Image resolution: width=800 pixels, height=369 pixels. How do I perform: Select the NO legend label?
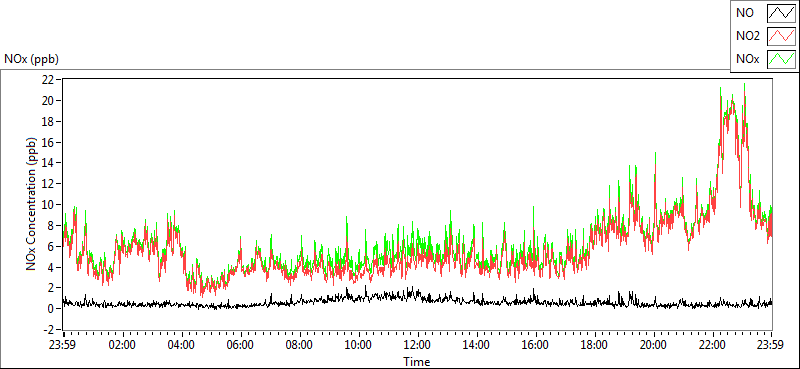[x=745, y=13]
